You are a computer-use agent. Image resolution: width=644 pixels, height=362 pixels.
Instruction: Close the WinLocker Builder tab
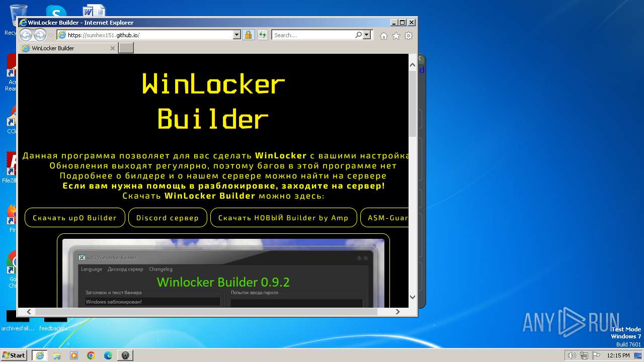click(x=113, y=48)
